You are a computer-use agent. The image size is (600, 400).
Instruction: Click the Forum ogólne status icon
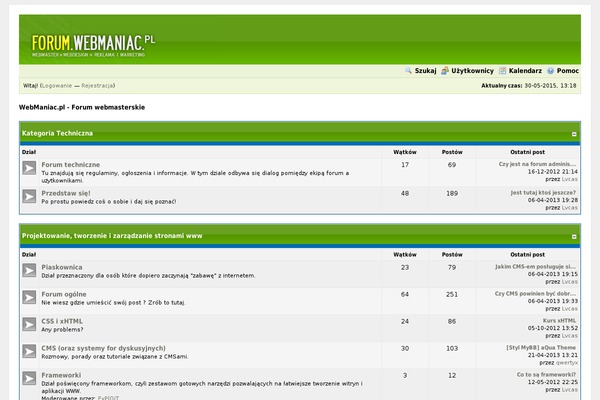(29, 297)
